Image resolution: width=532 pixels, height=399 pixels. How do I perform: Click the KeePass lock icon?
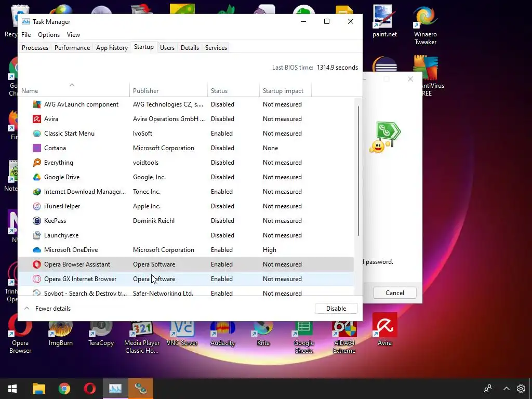tap(37, 221)
